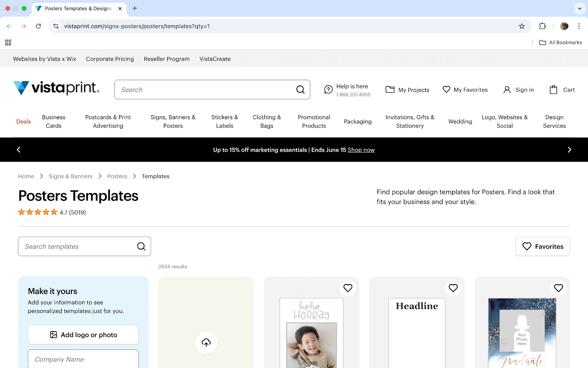Click the search magnifier in the main search bar

300,89
